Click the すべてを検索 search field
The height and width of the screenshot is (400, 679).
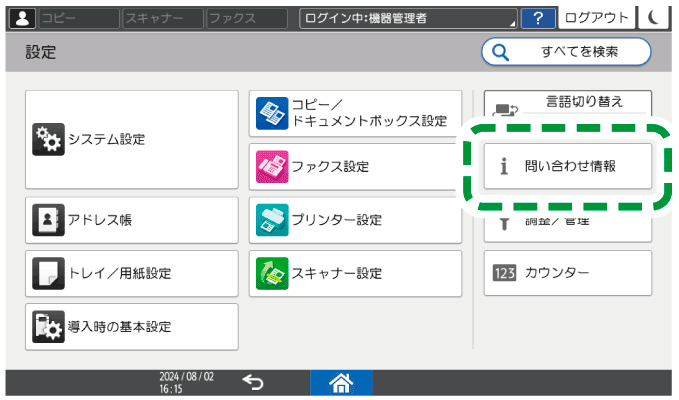(x=566, y=52)
